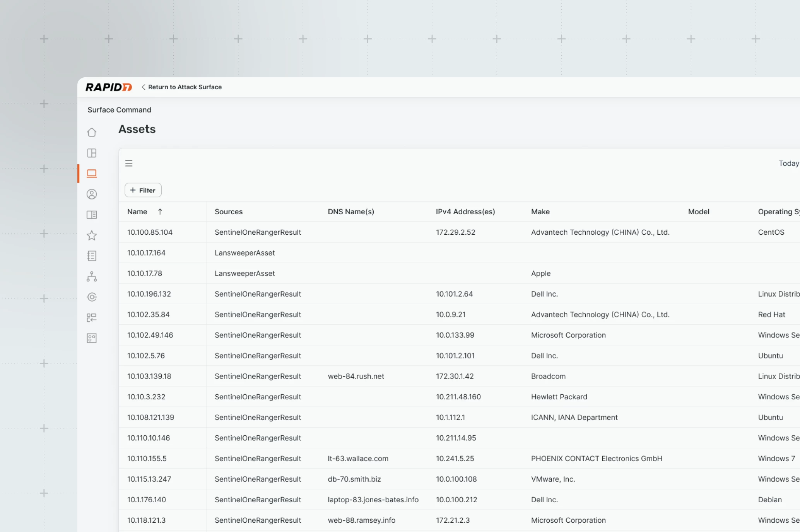Select asset 10.1.176.140
The image size is (800, 532).
(147, 500)
